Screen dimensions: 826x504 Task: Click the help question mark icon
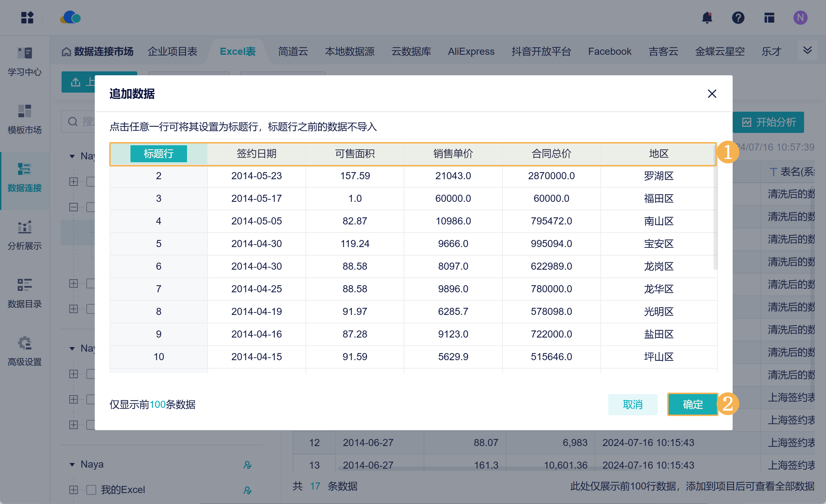pyautogui.click(x=738, y=18)
